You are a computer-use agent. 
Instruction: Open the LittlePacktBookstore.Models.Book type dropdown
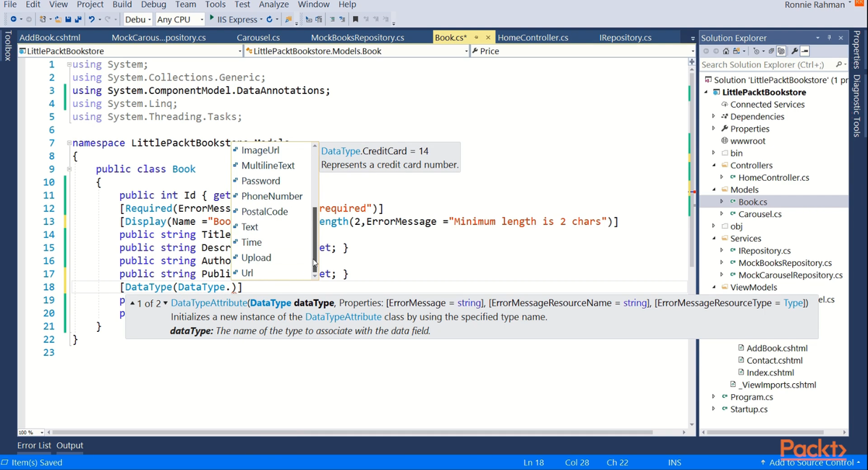[357, 51]
